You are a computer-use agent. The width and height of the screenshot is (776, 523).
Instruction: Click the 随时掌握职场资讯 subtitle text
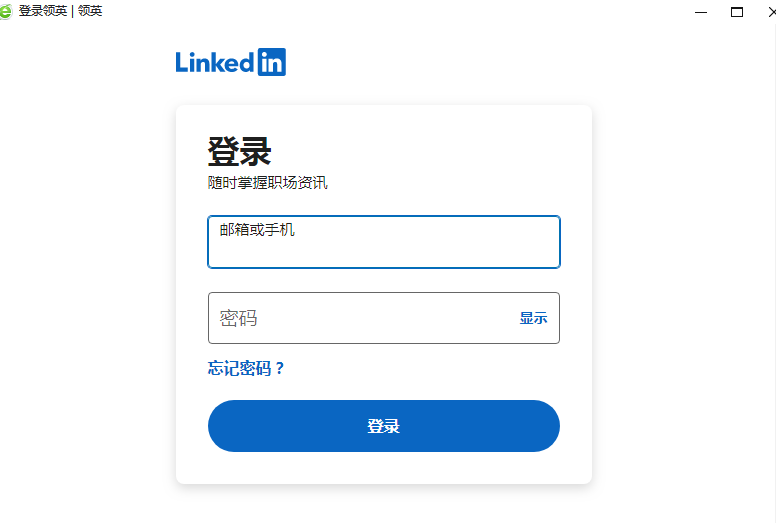pyautogui.click(x=267, y=182)
